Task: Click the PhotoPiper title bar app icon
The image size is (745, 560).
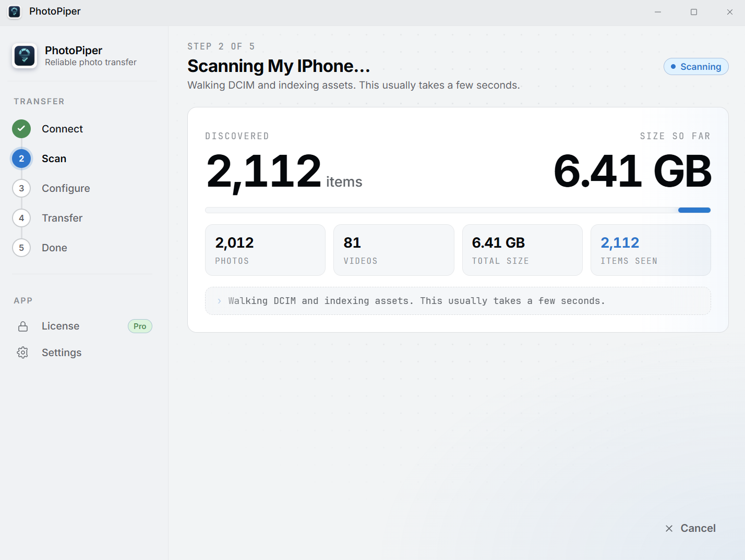Action: 15,11
